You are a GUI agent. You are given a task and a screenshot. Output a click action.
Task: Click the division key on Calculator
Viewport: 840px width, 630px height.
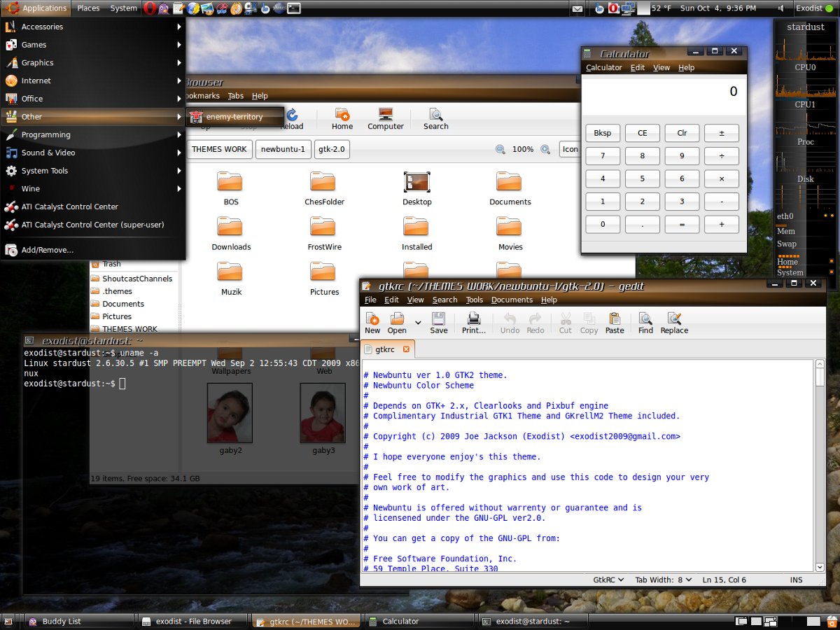tap(722, 156)
